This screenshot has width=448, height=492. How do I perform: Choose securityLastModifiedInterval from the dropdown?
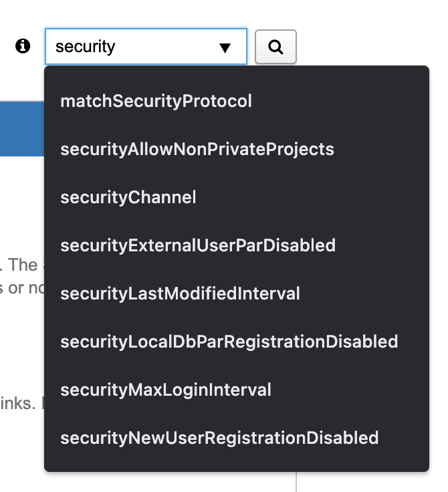[180, 293]
